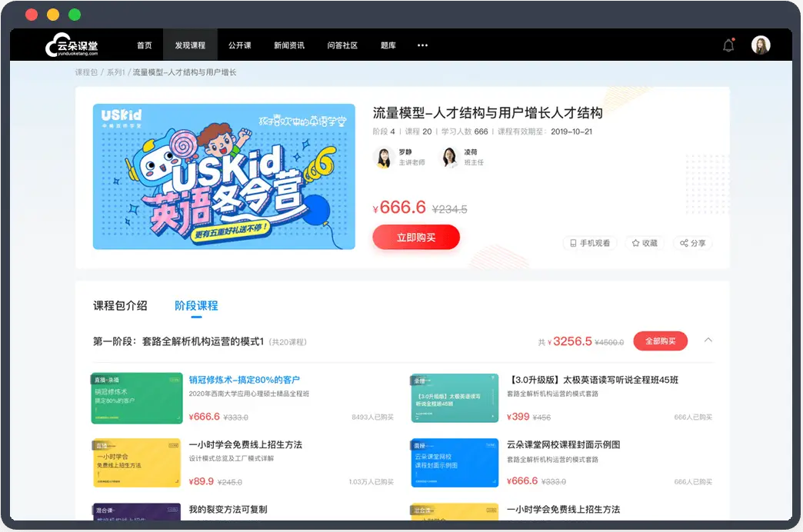Switch to 课程包介绍 tab

point(120,306)
